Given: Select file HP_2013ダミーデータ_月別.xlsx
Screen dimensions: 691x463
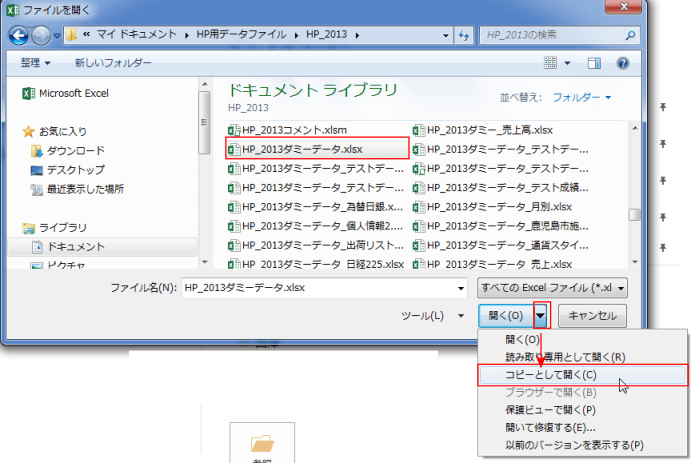Looking at the screenshot, I should tap(492, 207).
